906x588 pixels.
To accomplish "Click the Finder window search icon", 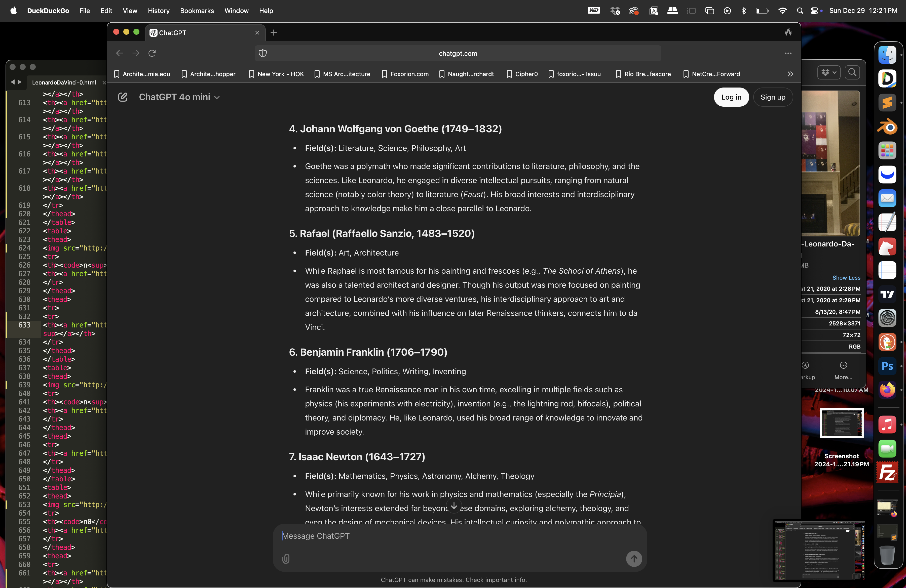I will (852, 72).
